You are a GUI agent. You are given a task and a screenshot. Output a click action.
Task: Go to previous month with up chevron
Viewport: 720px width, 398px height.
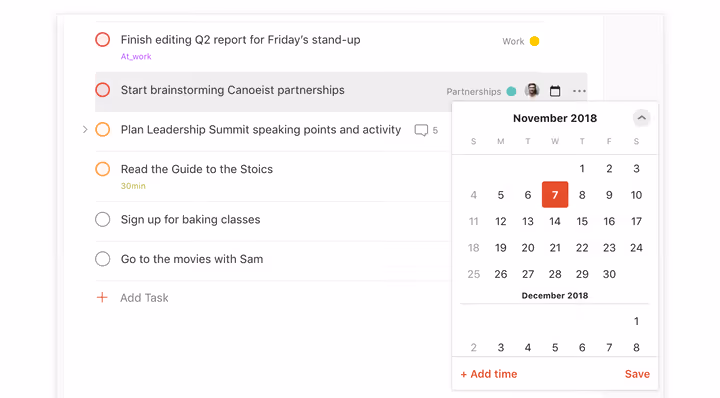pyautogui.click(x=641, y=118)
